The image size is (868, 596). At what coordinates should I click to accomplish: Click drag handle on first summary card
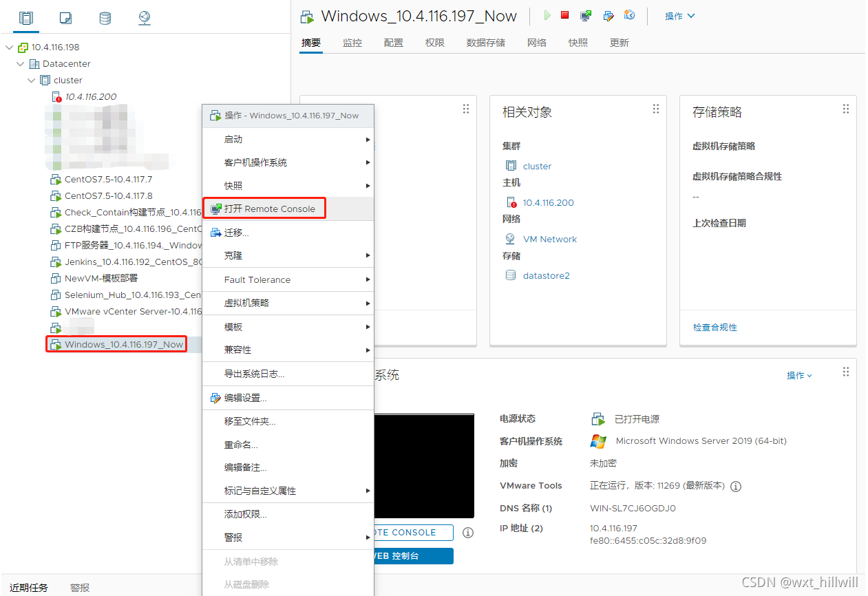click(x=466, y=109)
